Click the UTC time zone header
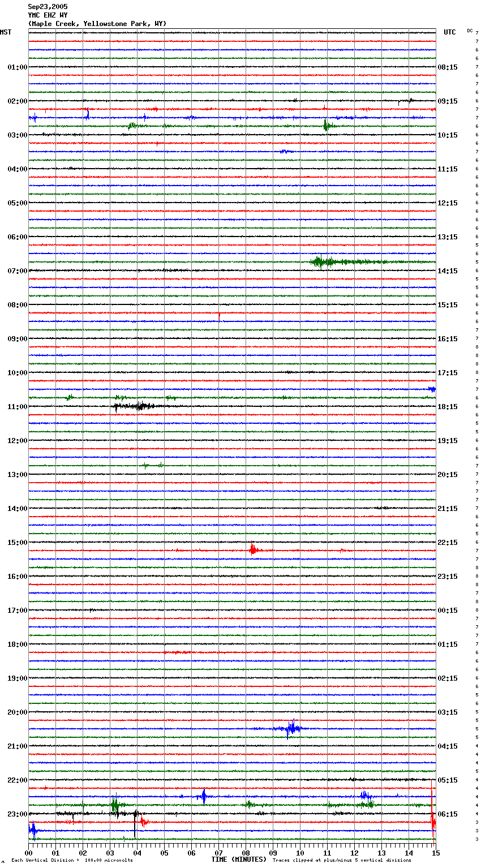This screenshot has width=481, height=868. click(x=449, y=32)
